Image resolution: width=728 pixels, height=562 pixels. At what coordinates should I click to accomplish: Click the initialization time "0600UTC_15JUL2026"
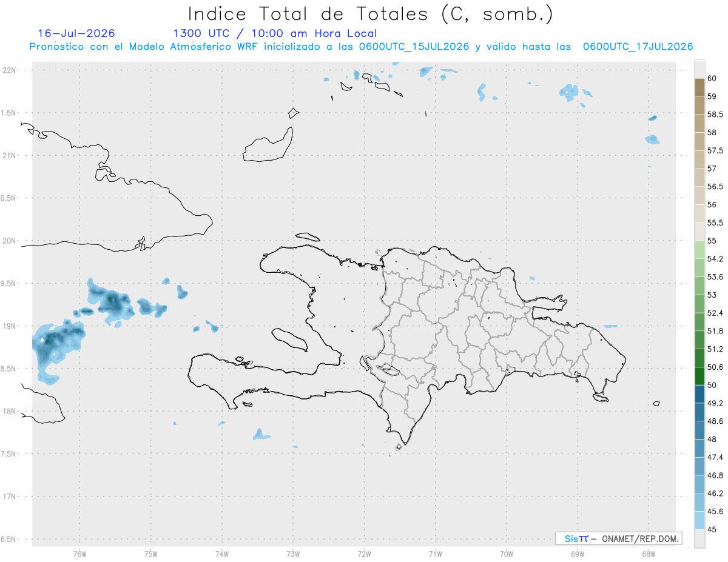coord(414,47)
